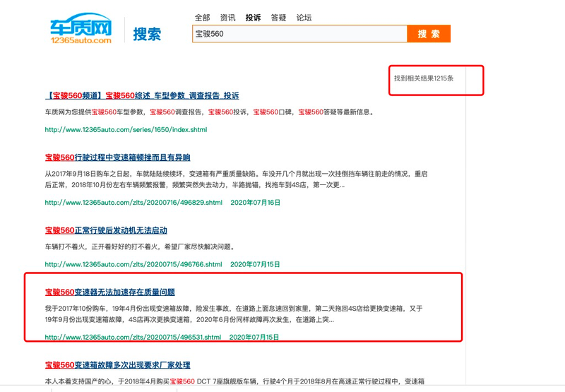Open 宝骏560变速箱故障多次出现要求厂家处理 result
This screenshot has height=392, width=565.
117,365
